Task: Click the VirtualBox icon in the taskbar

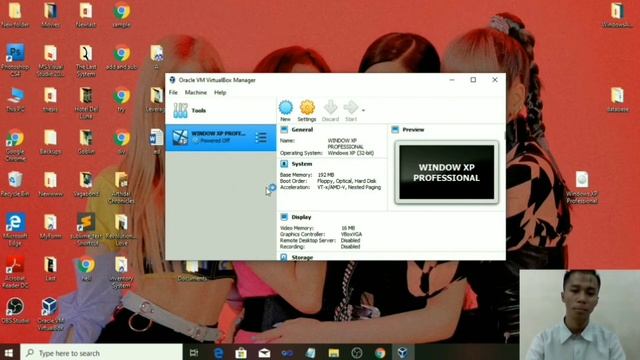Action: click(x=403, y=353)
